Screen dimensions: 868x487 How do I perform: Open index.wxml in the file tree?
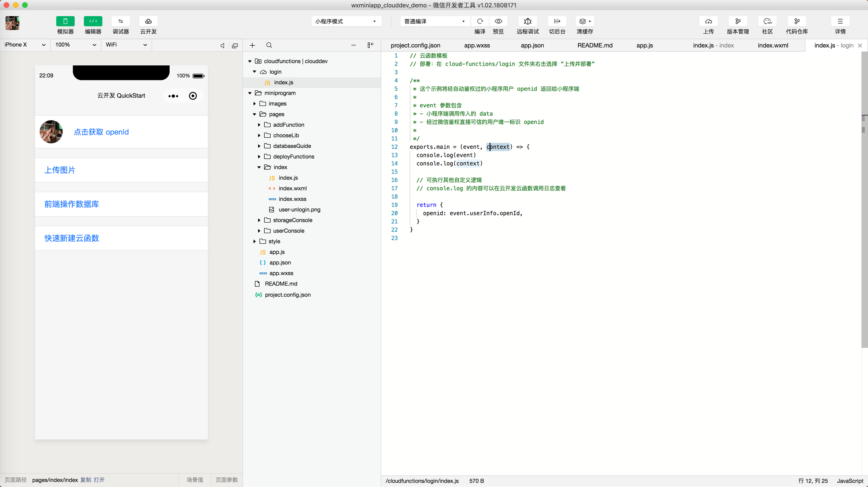click(x=292, y=188)
